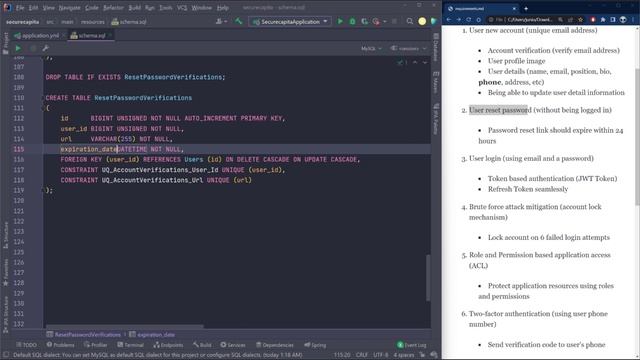Open the database session dropdown next to MySQL
Screen dimensions: 640x360
[x=408, y=48]
